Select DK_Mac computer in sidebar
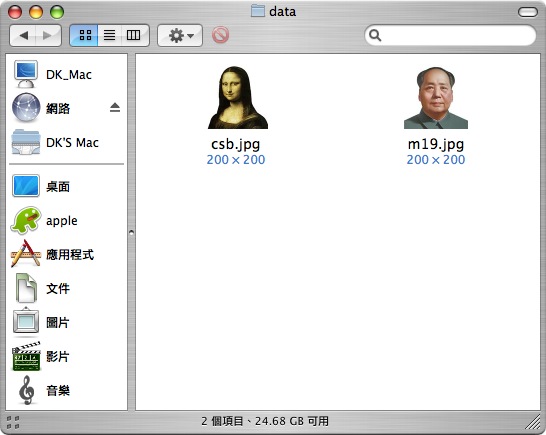 [x=66, y=74]
